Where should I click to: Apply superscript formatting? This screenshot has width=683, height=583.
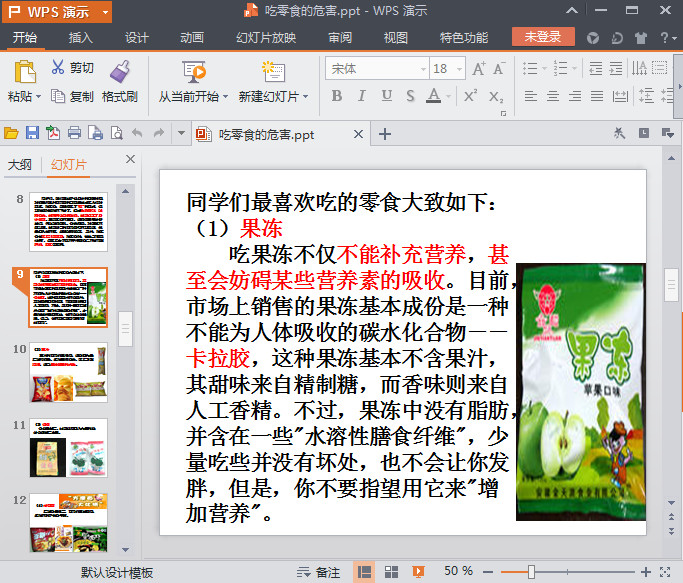469,96
